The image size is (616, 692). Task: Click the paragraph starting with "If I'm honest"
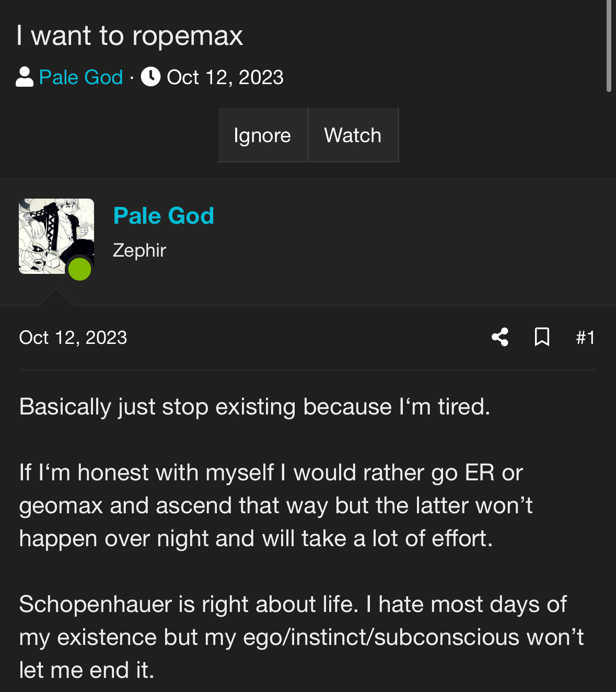(x=275, y=505)
